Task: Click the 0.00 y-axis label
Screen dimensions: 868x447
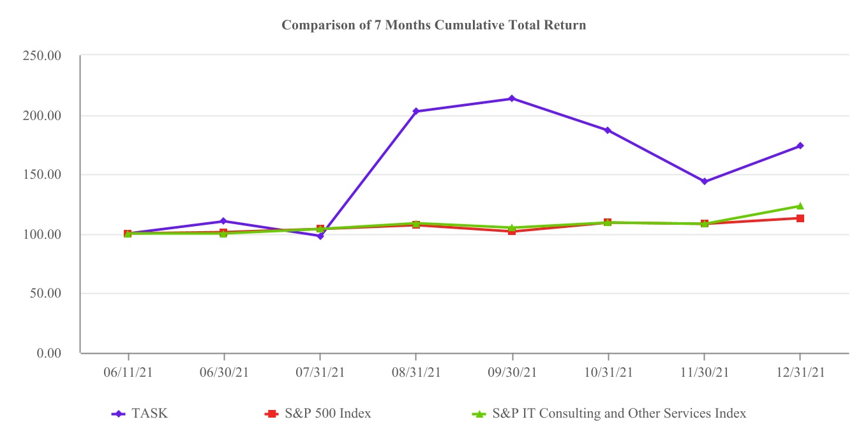Action: point(49,352)
